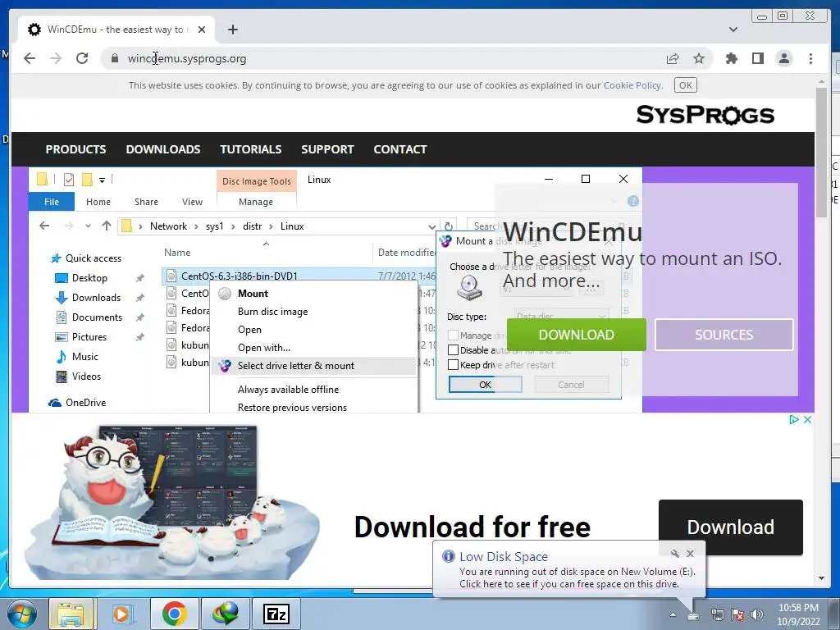This screenshot has width=840, height=630.
Task: Open a new tab with plus button
Action: click(x=232, y=30)
